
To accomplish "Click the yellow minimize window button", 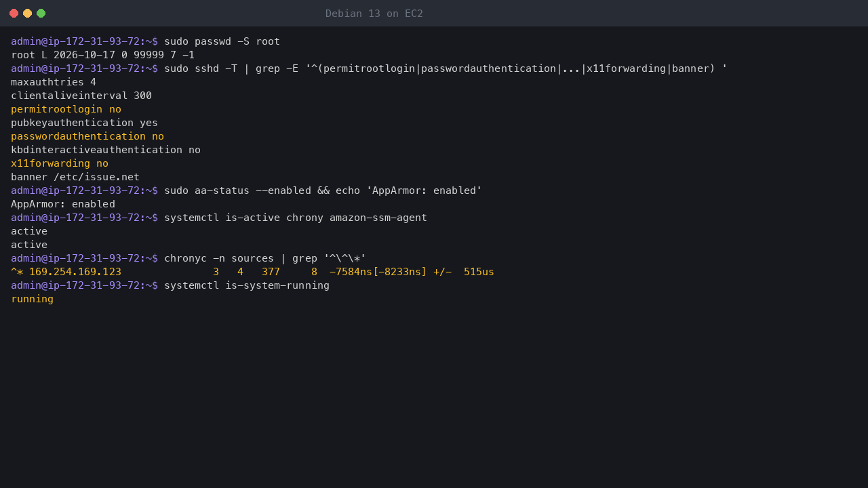I will [27, 14].
